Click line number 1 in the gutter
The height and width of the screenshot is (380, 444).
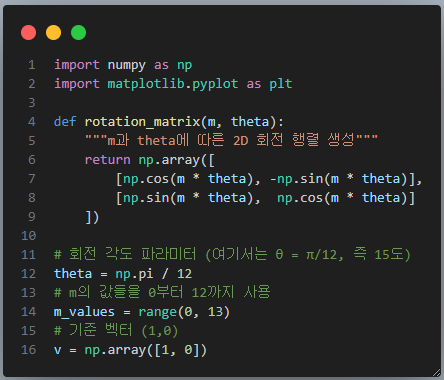[32, 65]
